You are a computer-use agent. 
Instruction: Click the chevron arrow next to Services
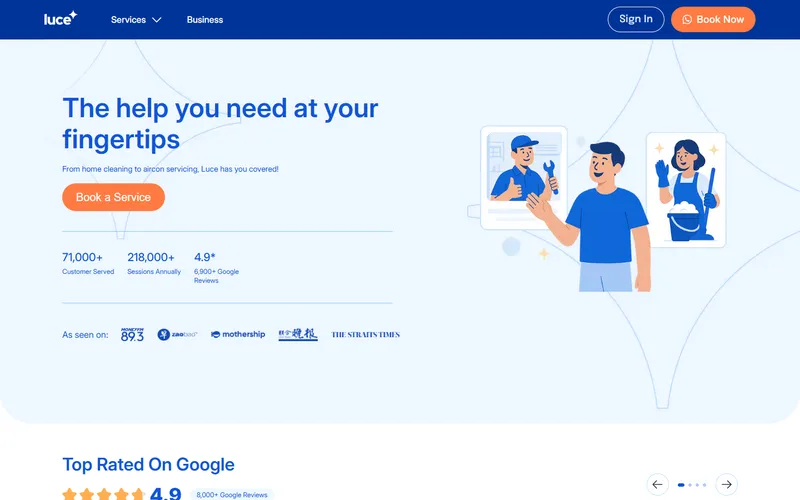157,20
